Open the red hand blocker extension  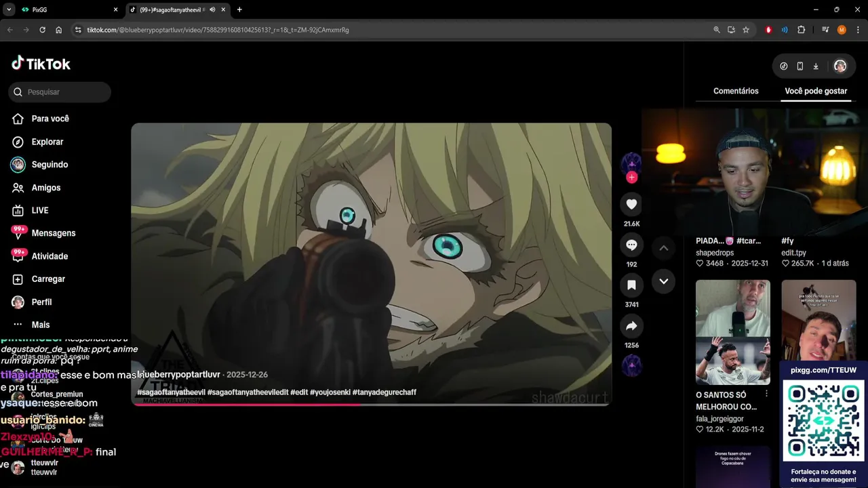coord(768,30)
